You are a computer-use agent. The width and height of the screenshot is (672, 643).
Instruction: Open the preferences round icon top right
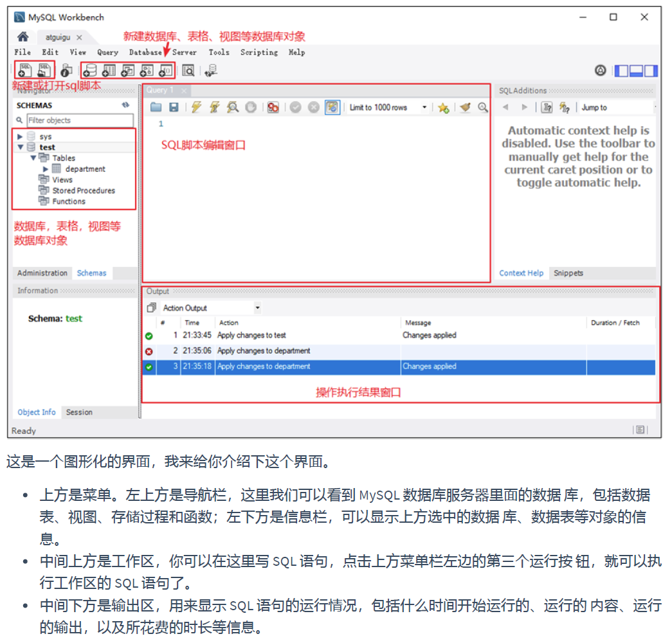pyautogui.click(x=601, y=70)
